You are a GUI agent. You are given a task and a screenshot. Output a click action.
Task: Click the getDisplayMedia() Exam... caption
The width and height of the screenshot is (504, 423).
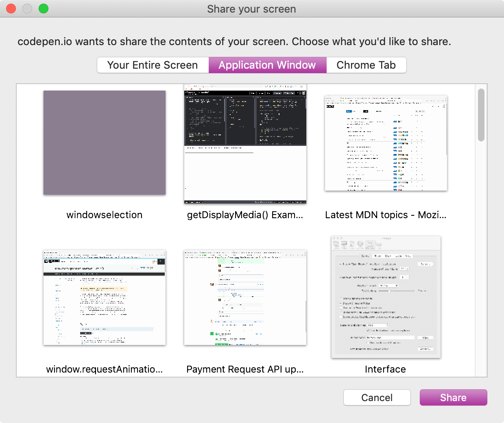click(x=245, y=215)
